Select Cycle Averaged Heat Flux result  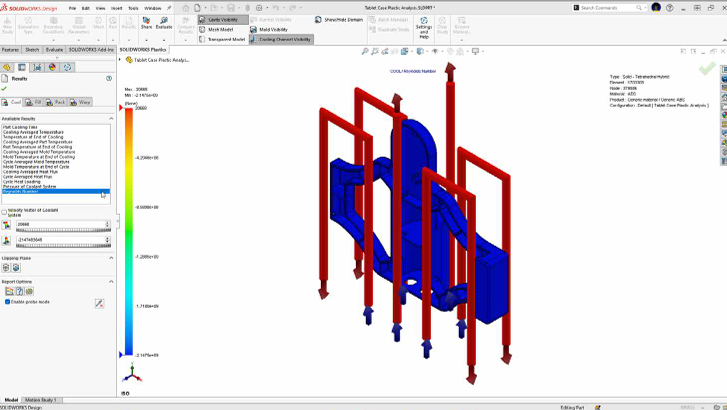(x=28, y=177)
